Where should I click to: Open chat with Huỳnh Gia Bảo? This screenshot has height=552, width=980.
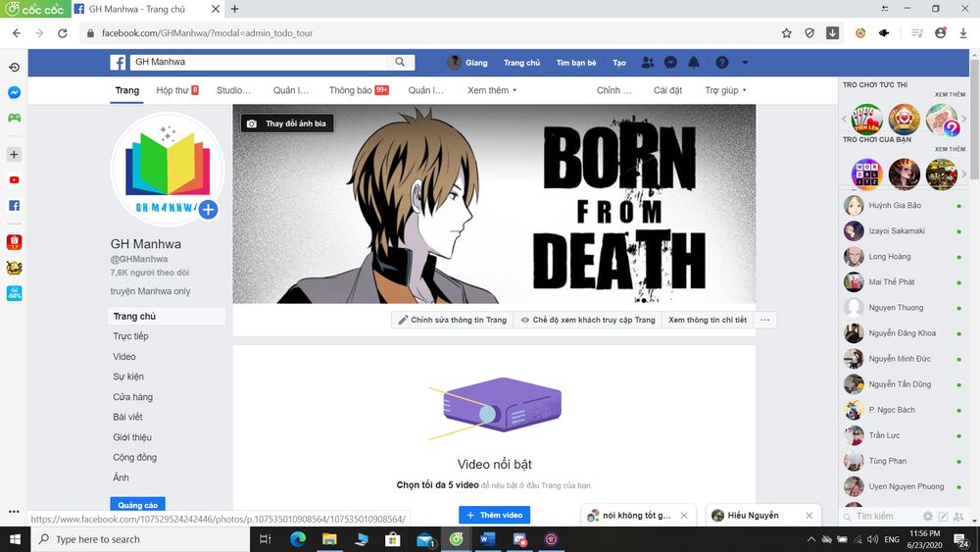(894, 206)
